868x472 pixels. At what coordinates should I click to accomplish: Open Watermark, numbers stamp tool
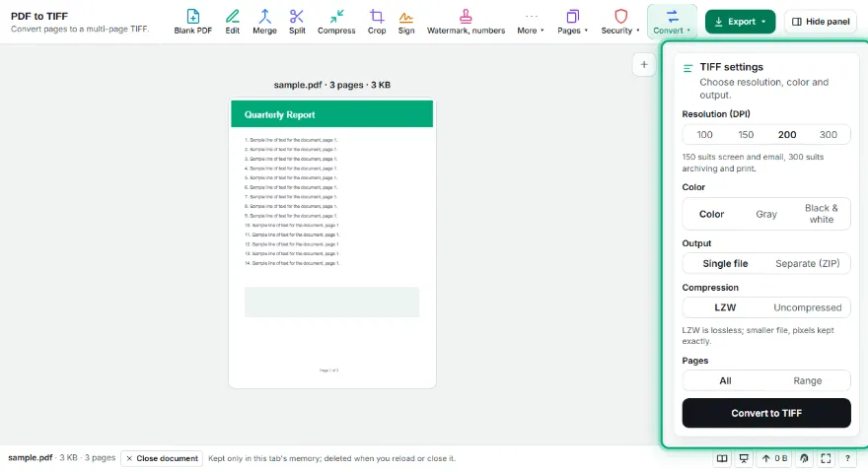click(x=466, y=22)
